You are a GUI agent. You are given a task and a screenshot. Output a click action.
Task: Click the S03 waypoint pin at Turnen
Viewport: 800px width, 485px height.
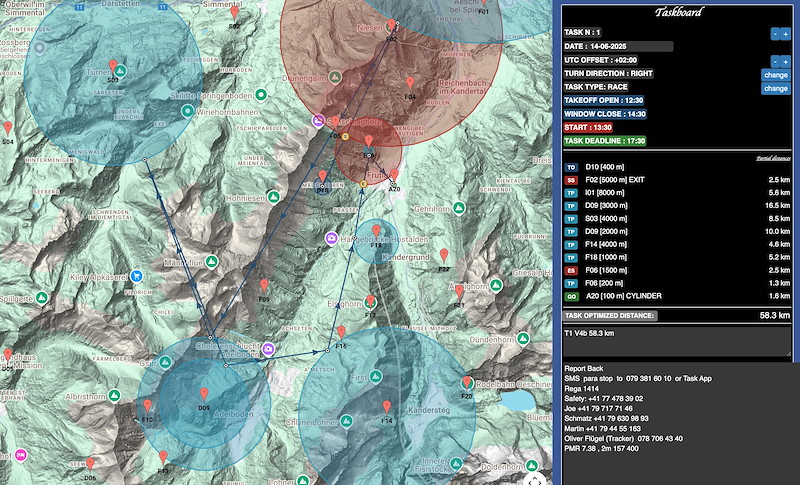point(113,66)
